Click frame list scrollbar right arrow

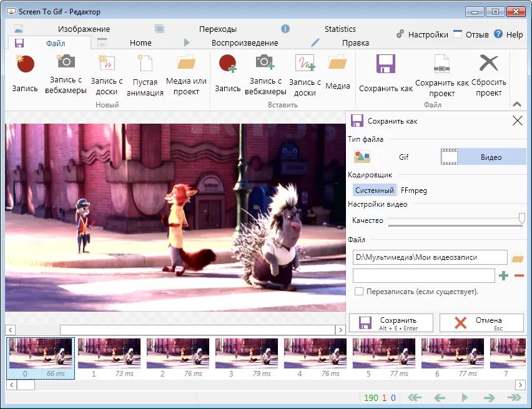[520, 385]
